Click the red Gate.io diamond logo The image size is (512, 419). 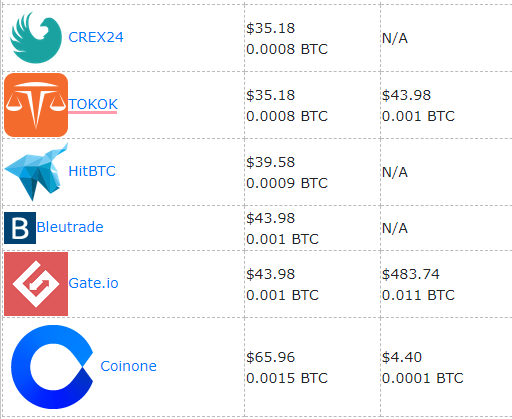tap(36, 284)
